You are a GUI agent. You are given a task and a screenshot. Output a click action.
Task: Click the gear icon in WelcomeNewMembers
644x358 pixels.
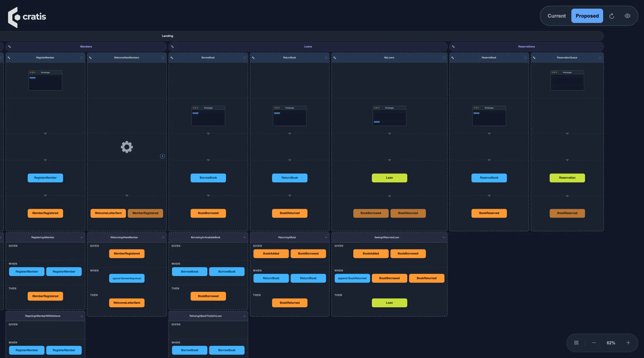[x=127, y=147]
